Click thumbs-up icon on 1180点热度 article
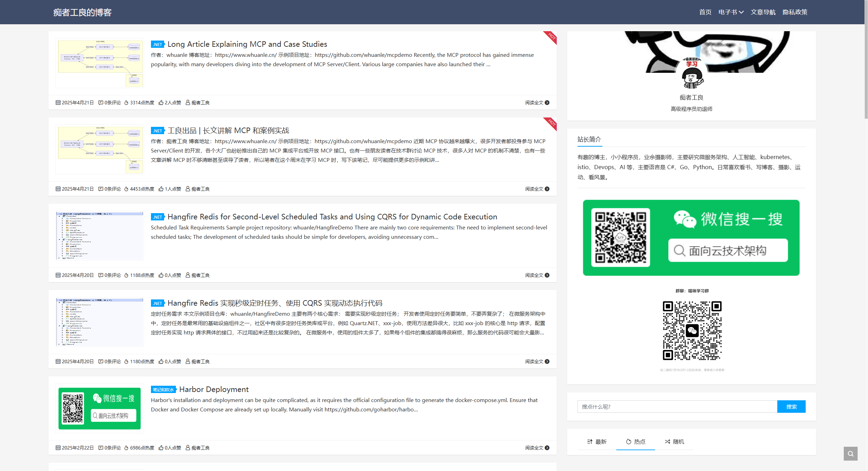Viewport: 868px width, 471px height. [x=161, y=361]
